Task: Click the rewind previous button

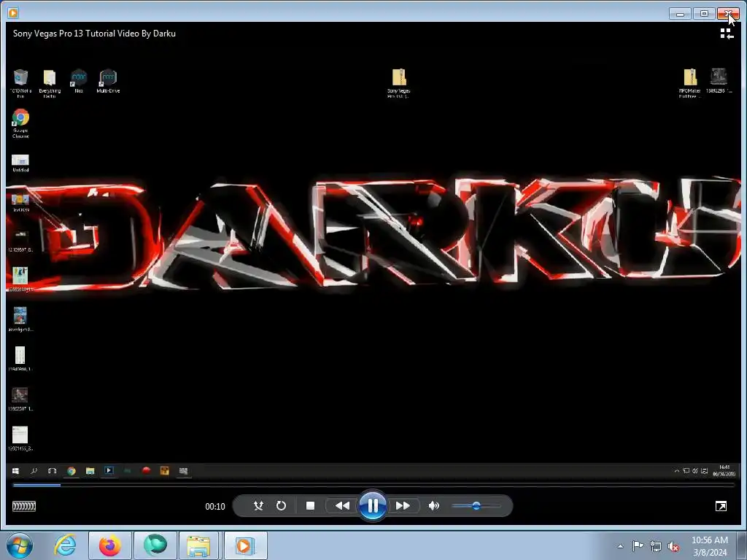Action: 342,506
